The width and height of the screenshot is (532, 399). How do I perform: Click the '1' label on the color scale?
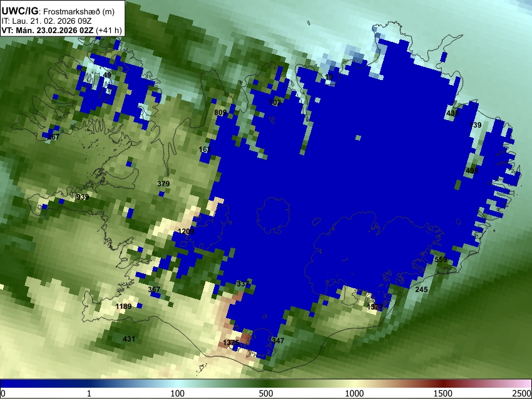(89, 393)
